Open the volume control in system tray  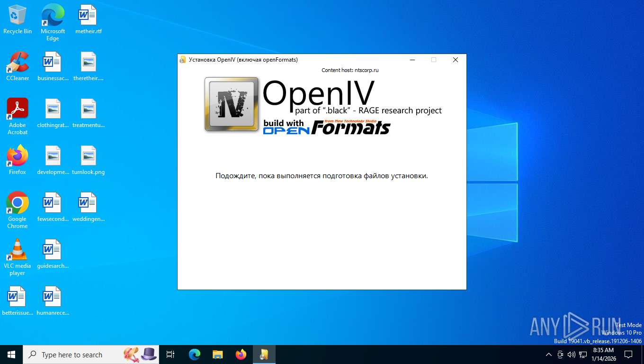(571, 355)
